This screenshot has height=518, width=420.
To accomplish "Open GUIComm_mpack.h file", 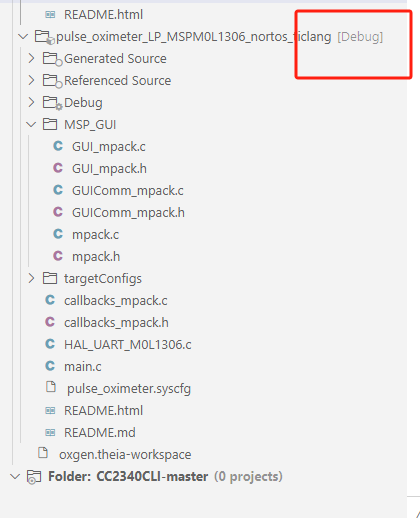I will tap(128, 213).
